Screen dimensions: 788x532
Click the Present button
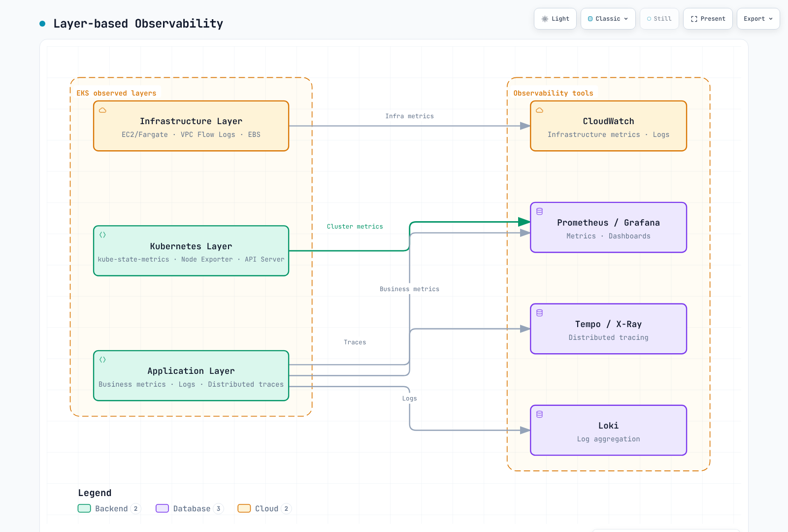tap(708, 19)
